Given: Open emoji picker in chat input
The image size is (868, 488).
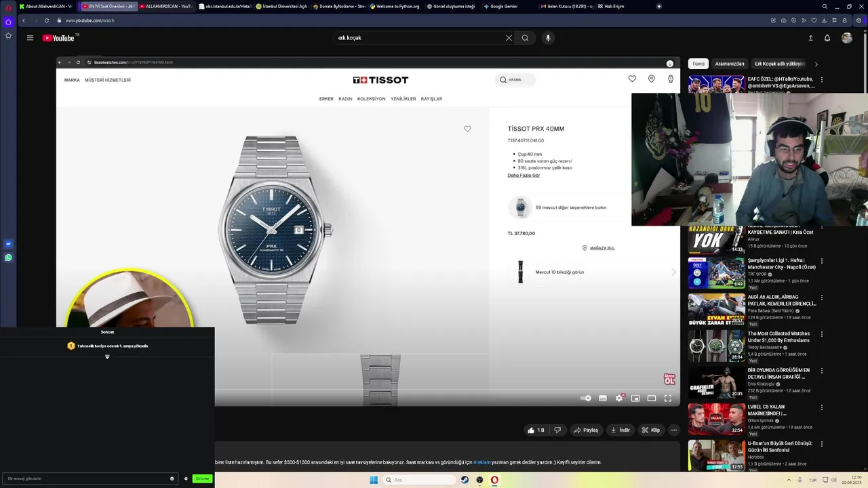Looking at the screenshot, I should tap(172, 479).
